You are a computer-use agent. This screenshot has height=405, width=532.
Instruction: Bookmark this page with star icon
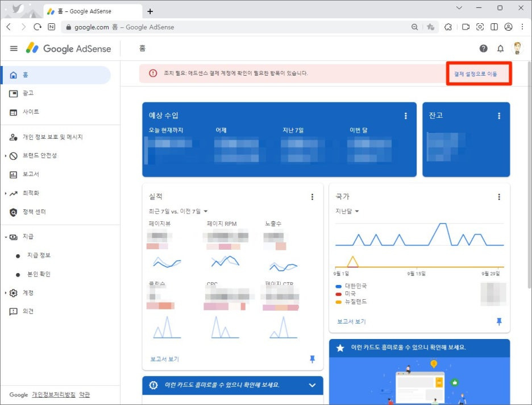431,27
